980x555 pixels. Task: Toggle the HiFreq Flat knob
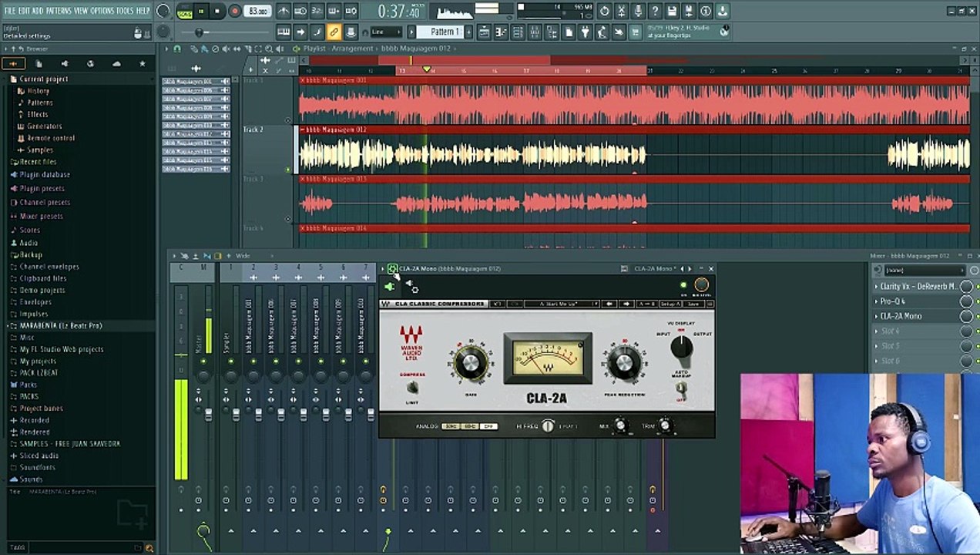(547, 426)
